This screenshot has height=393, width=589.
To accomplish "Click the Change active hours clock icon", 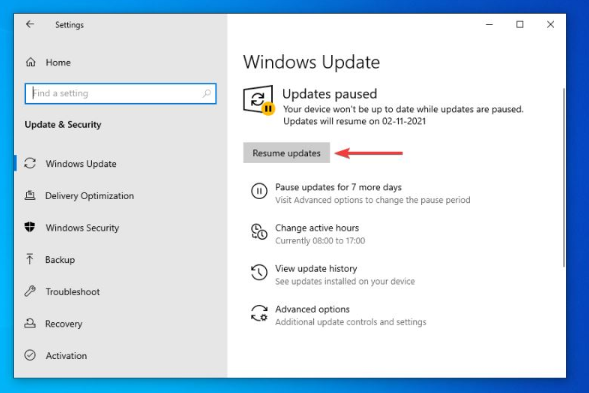I will (x=259, y=231).
